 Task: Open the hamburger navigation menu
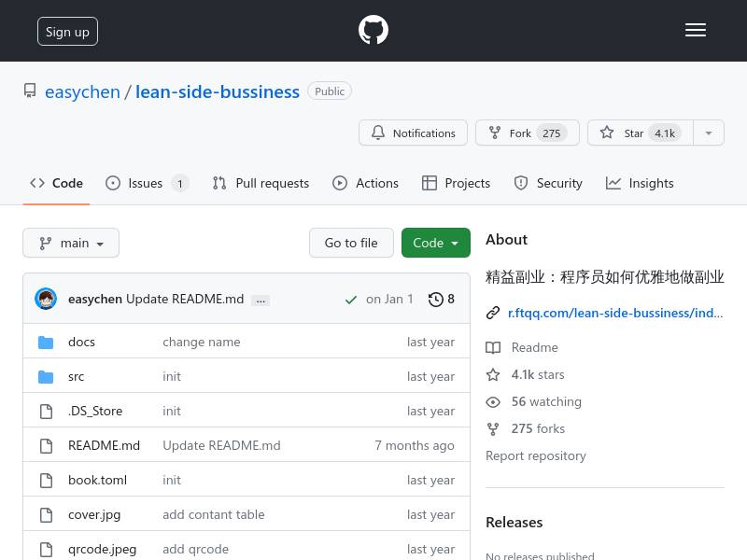[x=696, y=30]
